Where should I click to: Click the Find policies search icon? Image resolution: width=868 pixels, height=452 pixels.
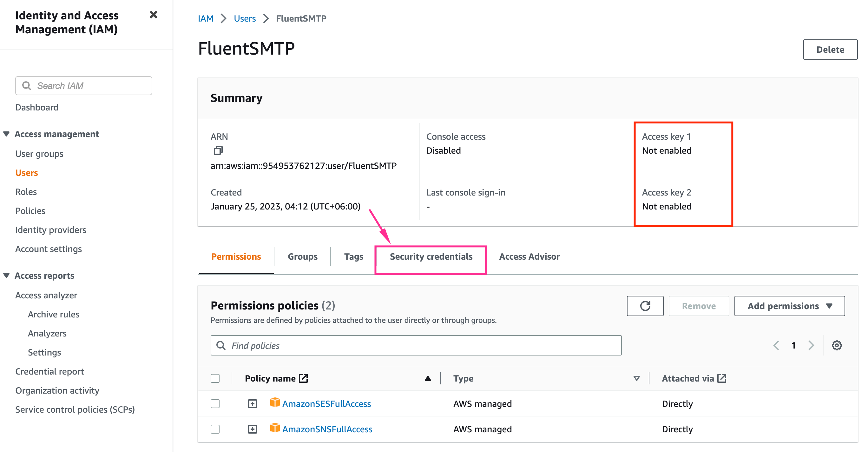pos(221,345)
